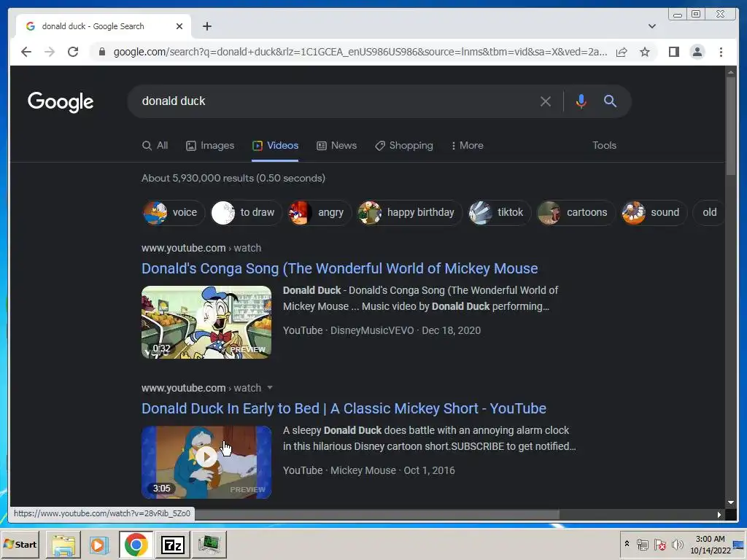Image resolution: width=747 pixels, height=560 pixels.
Task: Play the Early to Bed video thumbnail
Action: (x=206, y=462)
